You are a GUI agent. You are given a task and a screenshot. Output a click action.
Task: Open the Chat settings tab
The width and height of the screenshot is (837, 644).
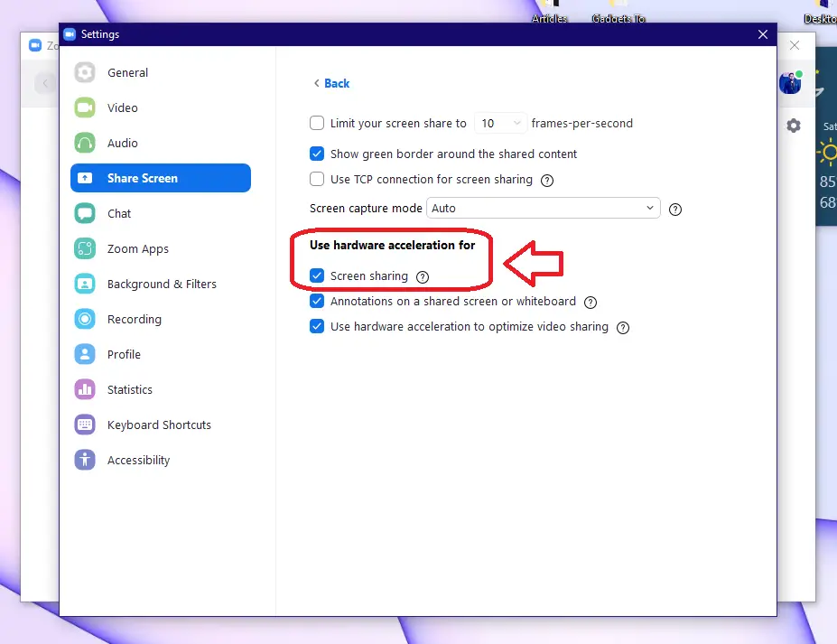160,213
